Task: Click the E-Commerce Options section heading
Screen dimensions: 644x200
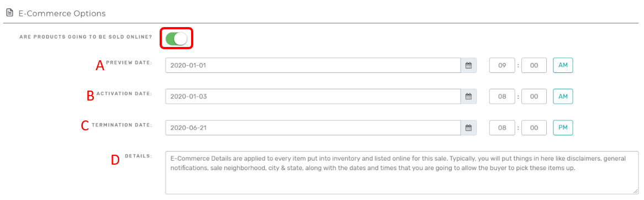Action: click(x=62, y=14)
